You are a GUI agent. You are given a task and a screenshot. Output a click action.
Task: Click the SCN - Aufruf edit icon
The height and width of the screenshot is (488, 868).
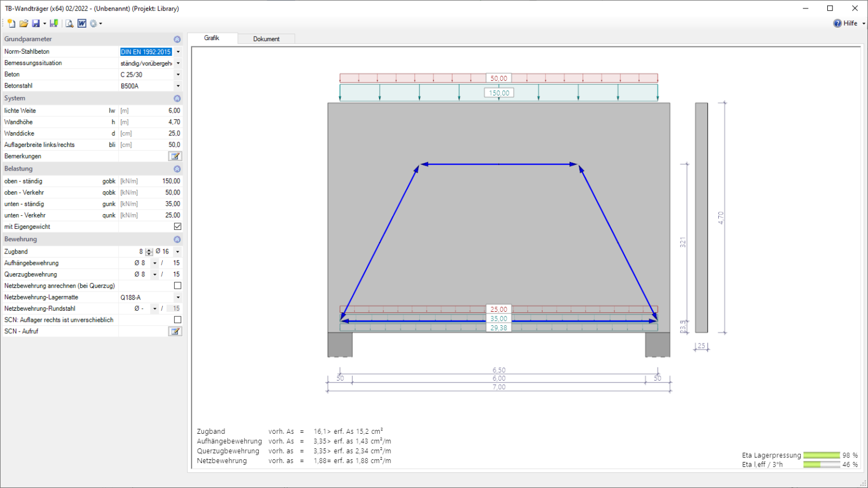(x=175, y=332)
